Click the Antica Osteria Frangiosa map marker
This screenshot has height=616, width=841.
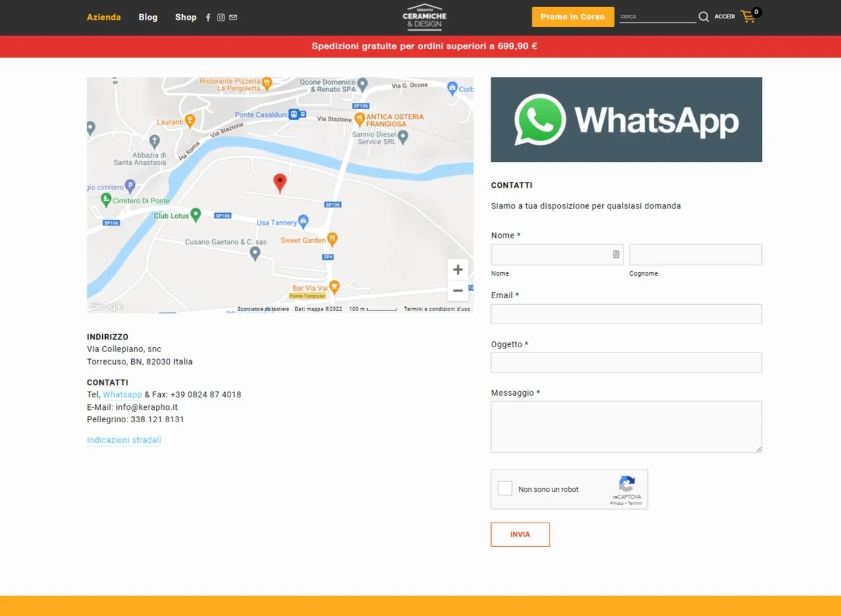359,120
